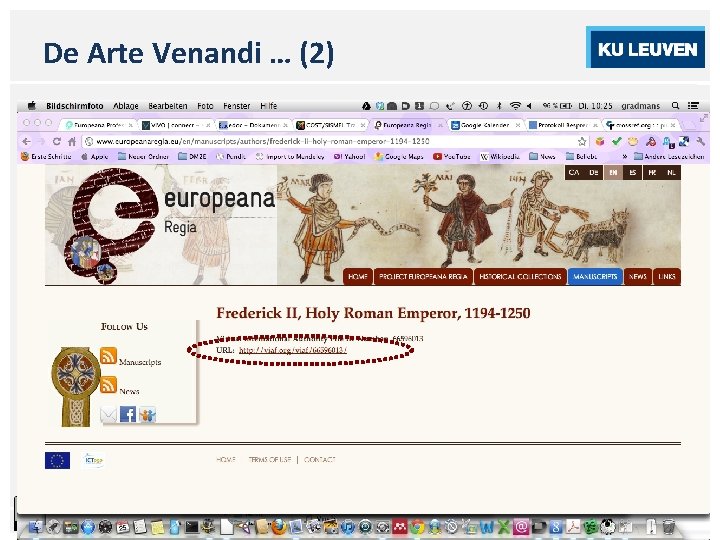Switch to the Google Kalender tab
Screen dimensions: 720x540
tap(484, 125)
